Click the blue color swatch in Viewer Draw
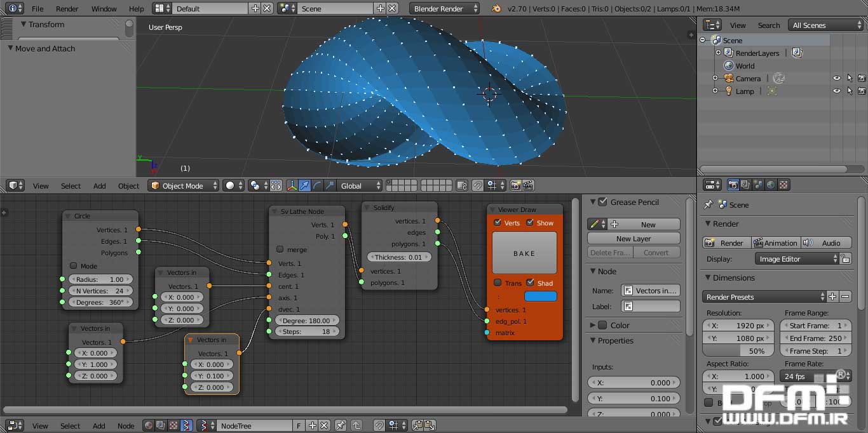 coord(540,296)
